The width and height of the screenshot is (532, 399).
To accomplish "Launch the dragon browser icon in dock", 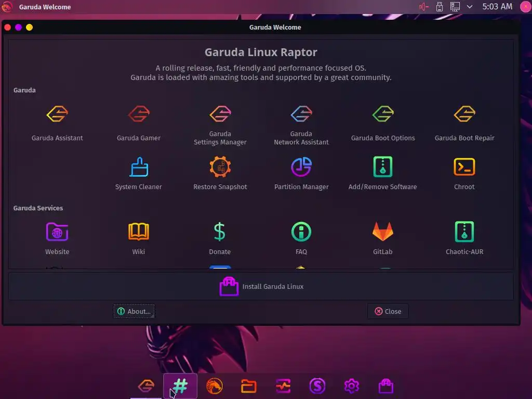I will 215,386.
